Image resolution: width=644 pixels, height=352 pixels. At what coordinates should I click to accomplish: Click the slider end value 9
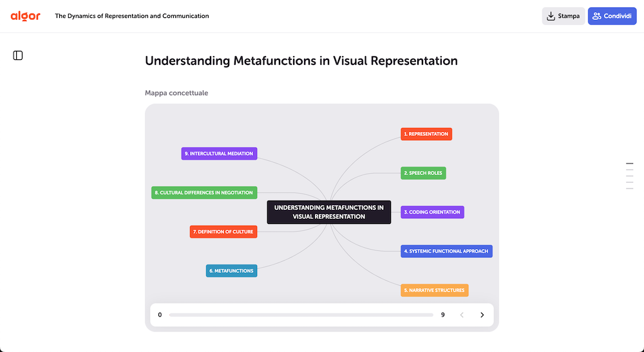(x=443, y=315)
